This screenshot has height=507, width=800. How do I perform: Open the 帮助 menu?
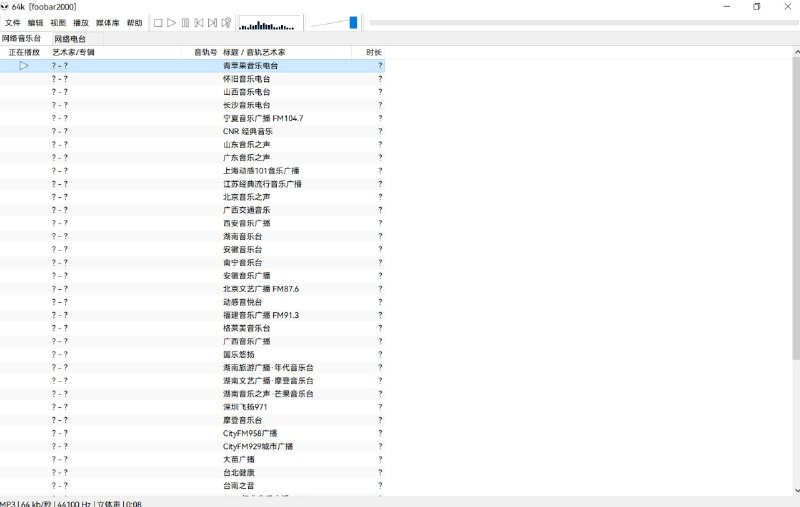[x=135, y=23]
